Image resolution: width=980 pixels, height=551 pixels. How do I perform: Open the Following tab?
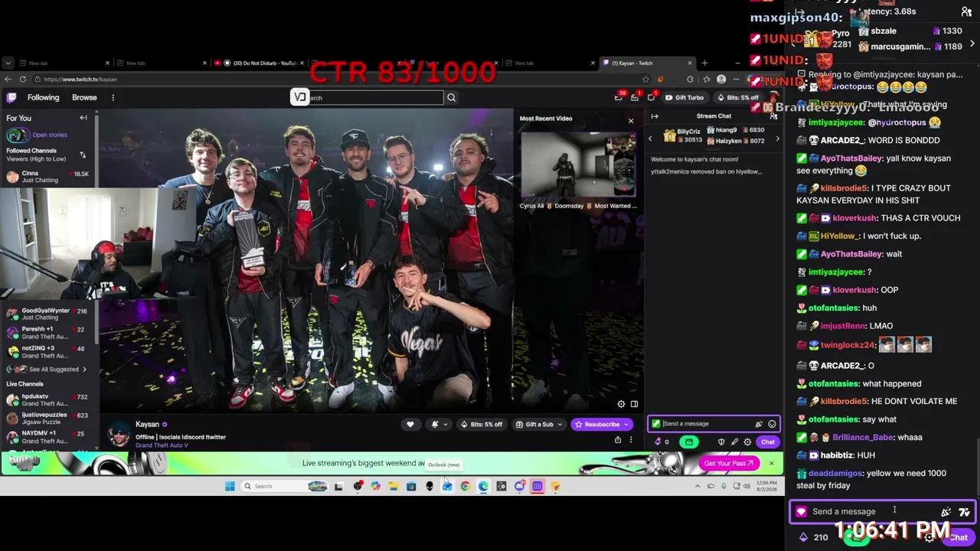(43, 98)
